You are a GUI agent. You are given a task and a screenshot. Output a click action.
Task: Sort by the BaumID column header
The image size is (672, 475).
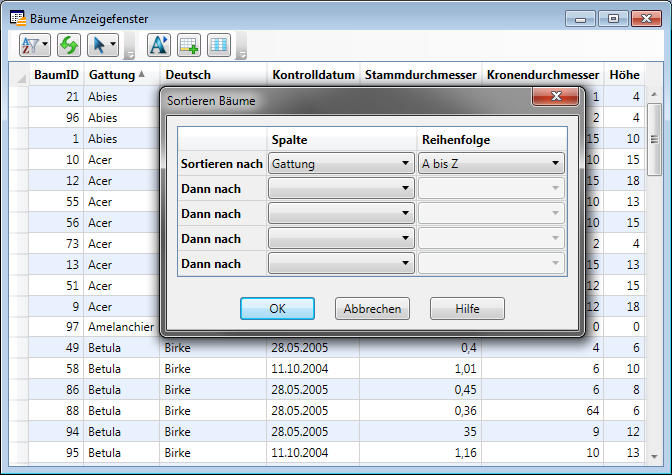pyautogui.click(x=56, y=75)
